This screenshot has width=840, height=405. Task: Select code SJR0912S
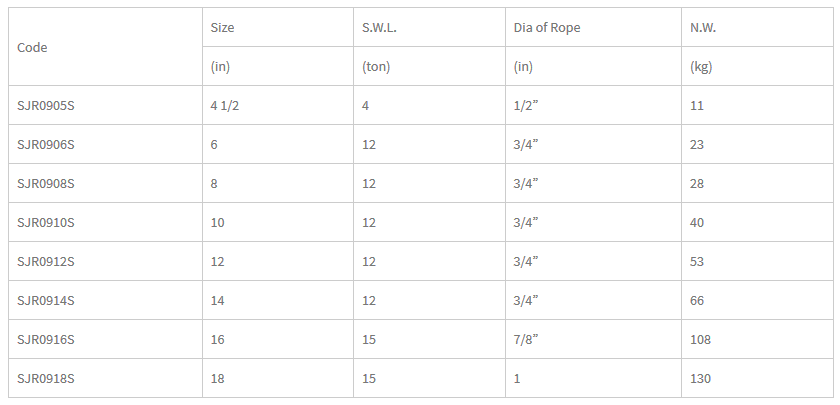[46, 261]
